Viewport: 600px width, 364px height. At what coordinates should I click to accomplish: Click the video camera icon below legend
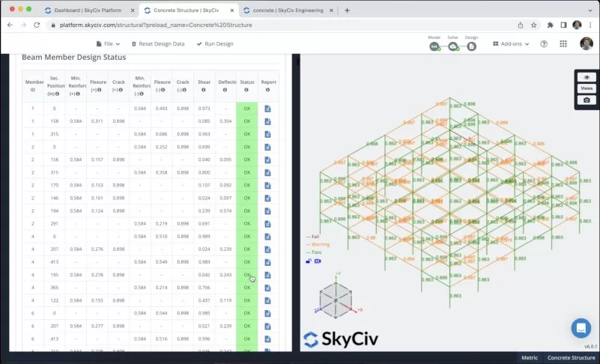pyautogui.click(x=318, y=261)
